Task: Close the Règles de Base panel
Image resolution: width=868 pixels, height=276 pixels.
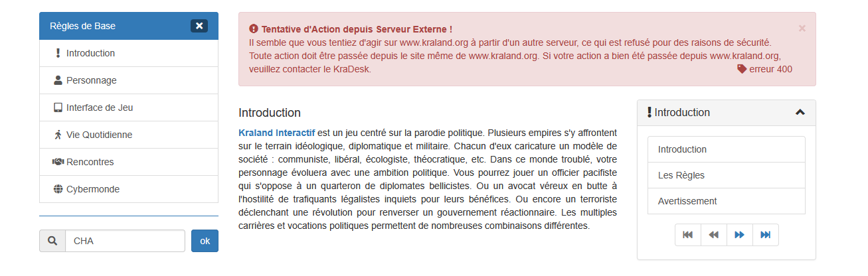Action: tap(199, 26)
